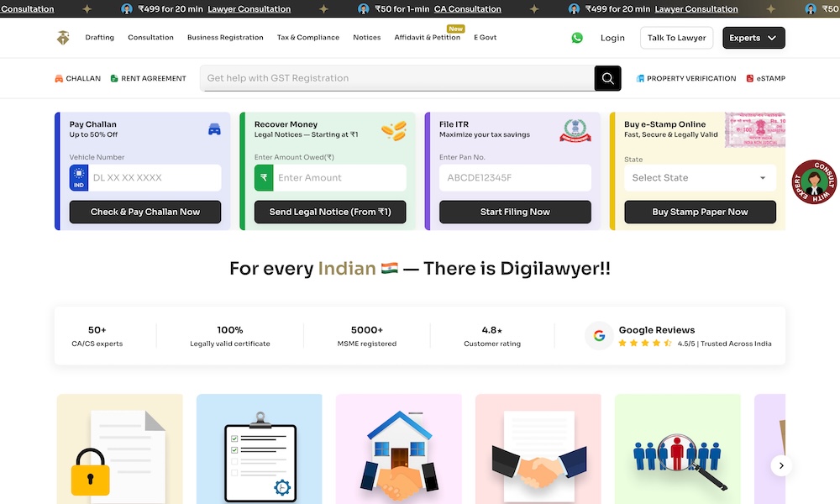The height and width of the screenshot is (504, 840).
Task: Click the house handshake thumbnail card
Action: (398, 449)
